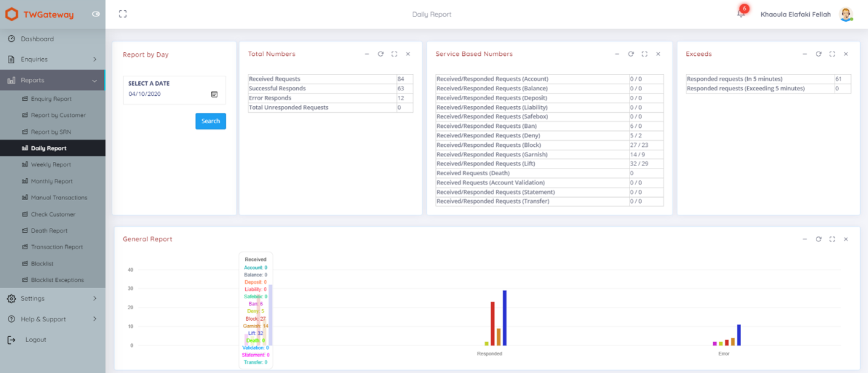This screenshot has height=376, width=868.
Task: Click the Search button
Action: (x=211, y=121)
